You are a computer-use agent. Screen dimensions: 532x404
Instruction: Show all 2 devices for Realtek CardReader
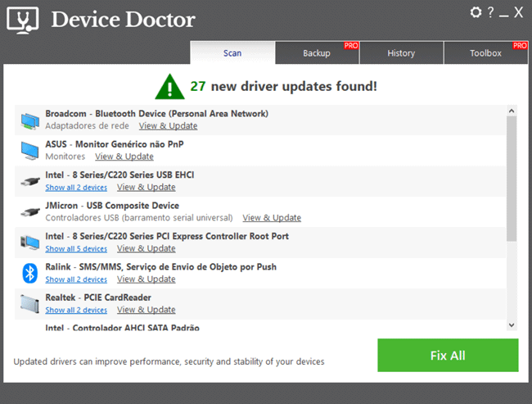click(76, 310)
